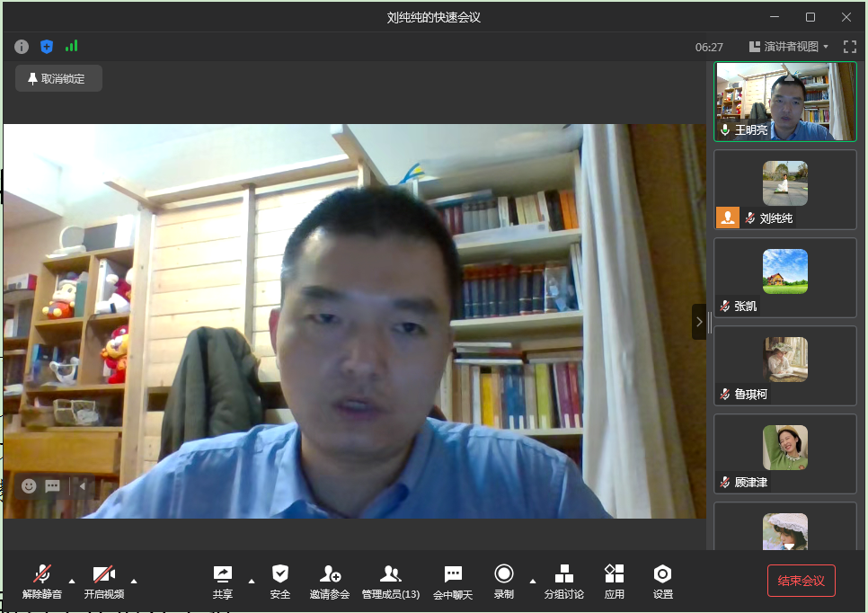Open the Breakout rooms icon
This screenshot has width=868, height=613.
pos(563,574)
